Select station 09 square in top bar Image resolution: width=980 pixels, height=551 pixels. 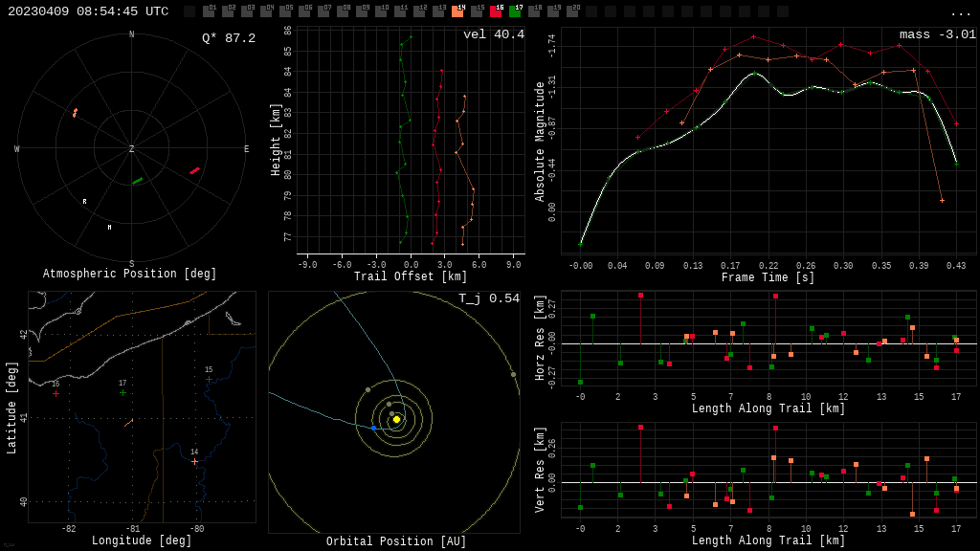pyautogui.click(x=362, y=11)
